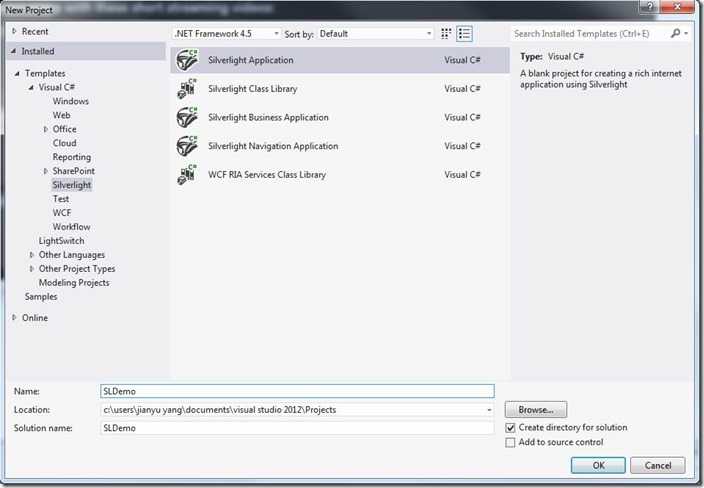Select WCF RIA Services Class Library text
Viewport: 704px width, 488px height.
click(x=267, y=175)
